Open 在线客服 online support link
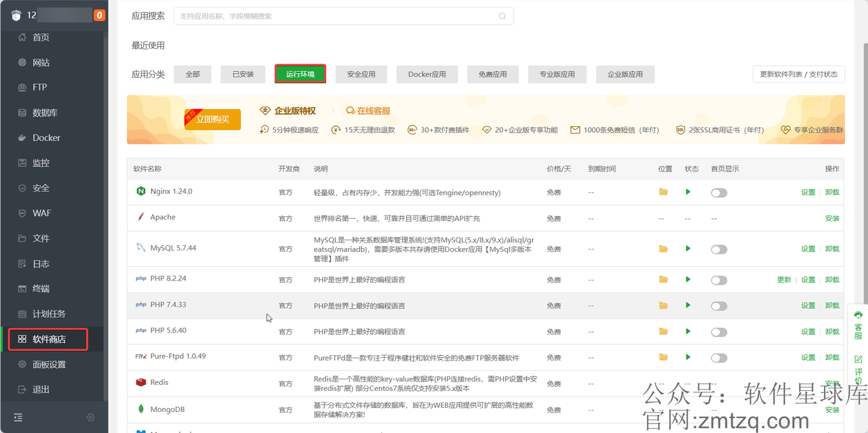This screenshot has width=868, height=433. [x=368, y=110]
